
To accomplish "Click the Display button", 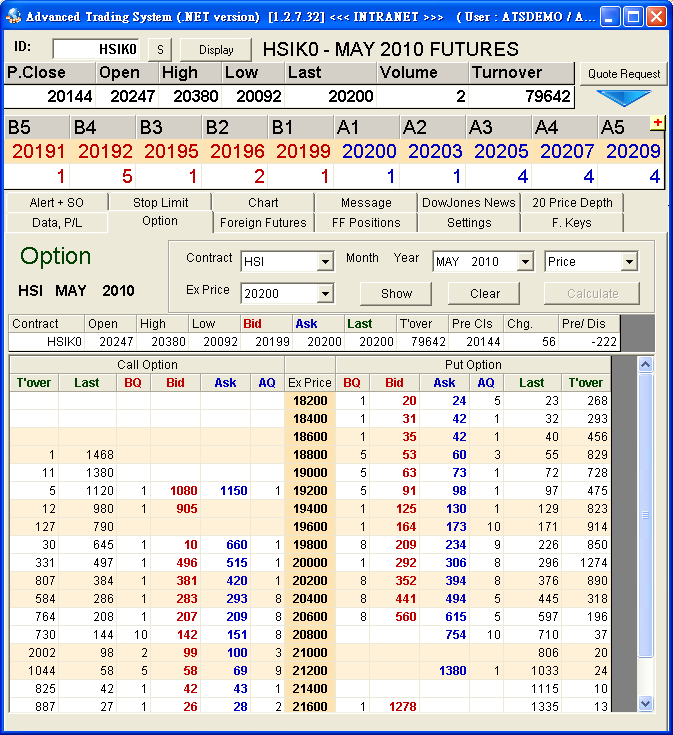I will click(x=216, y=50).
